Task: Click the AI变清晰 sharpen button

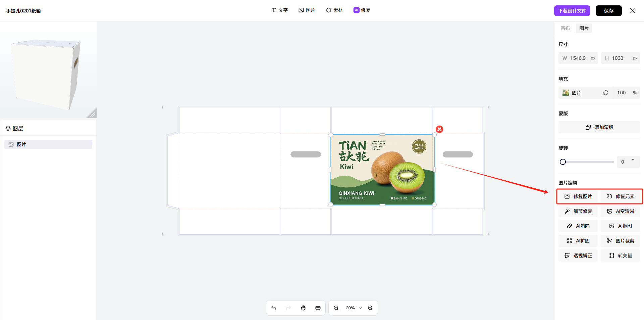Action: tap(621, 211)
